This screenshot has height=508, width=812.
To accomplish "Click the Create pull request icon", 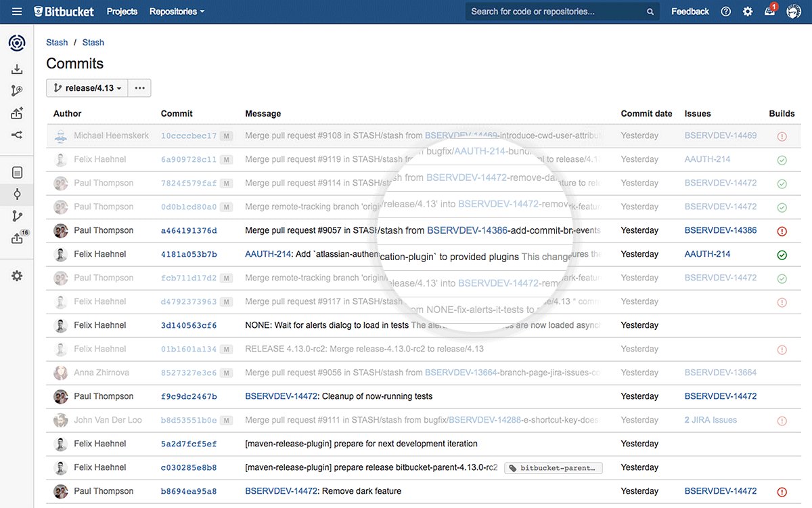I will (x=17, y=113).
